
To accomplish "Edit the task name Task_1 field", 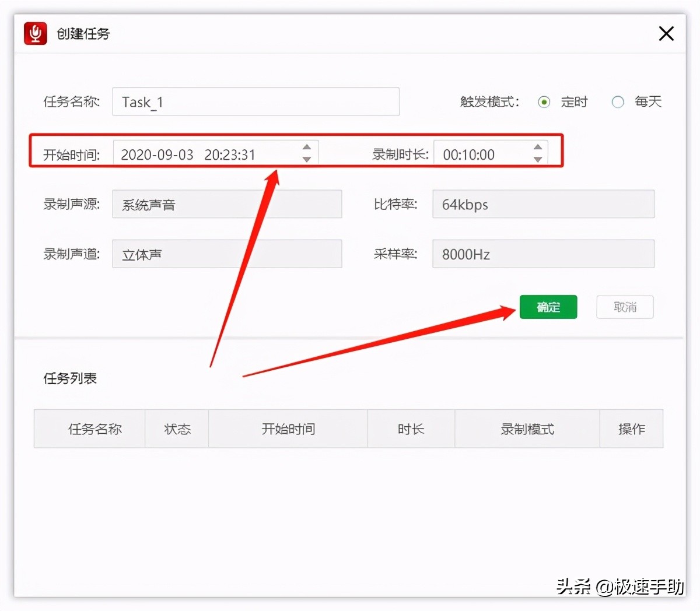I will 255,101.
